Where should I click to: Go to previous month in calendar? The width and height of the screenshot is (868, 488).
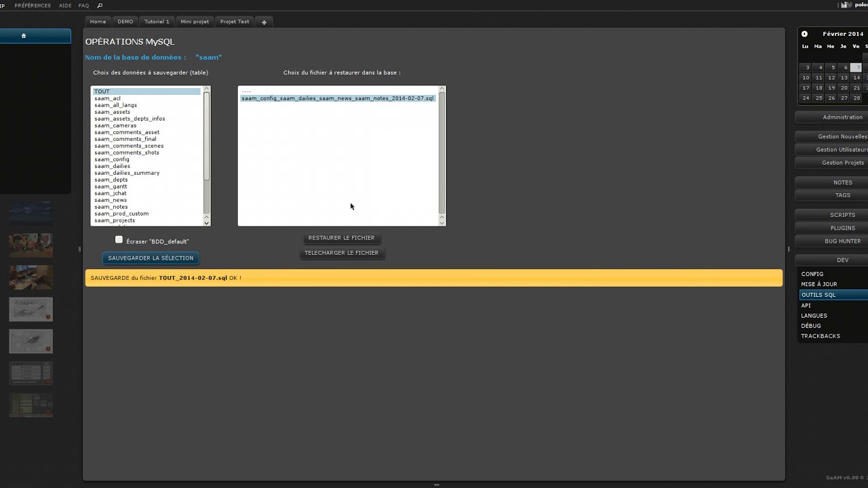tap(804, 34)
